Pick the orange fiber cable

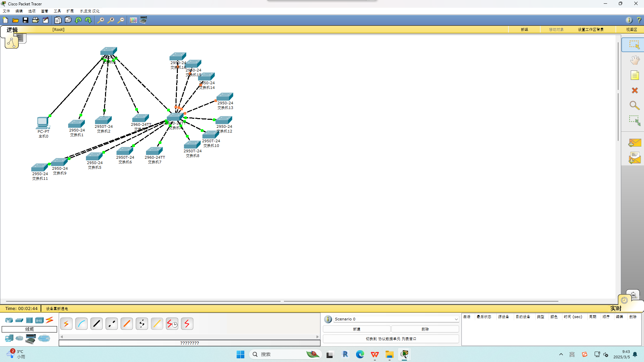(127, 324)
